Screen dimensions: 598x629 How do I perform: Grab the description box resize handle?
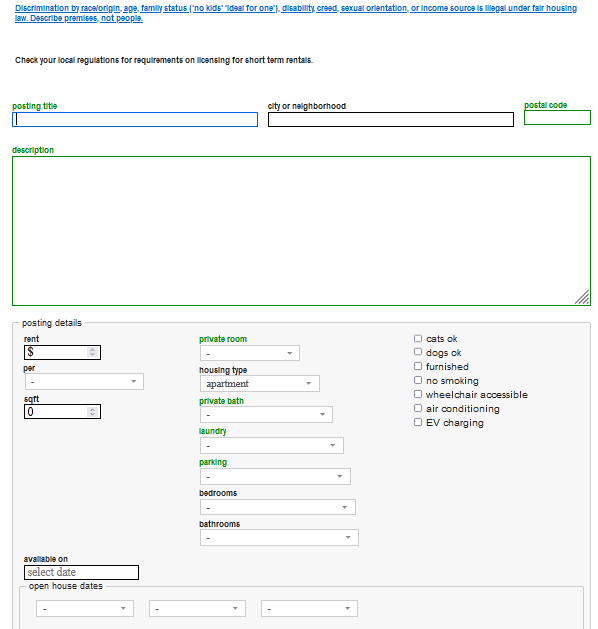point(582,297)
